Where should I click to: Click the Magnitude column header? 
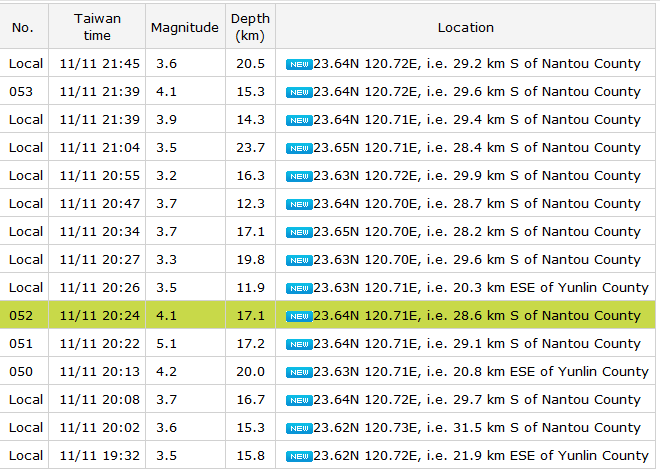tap(184, 28)
